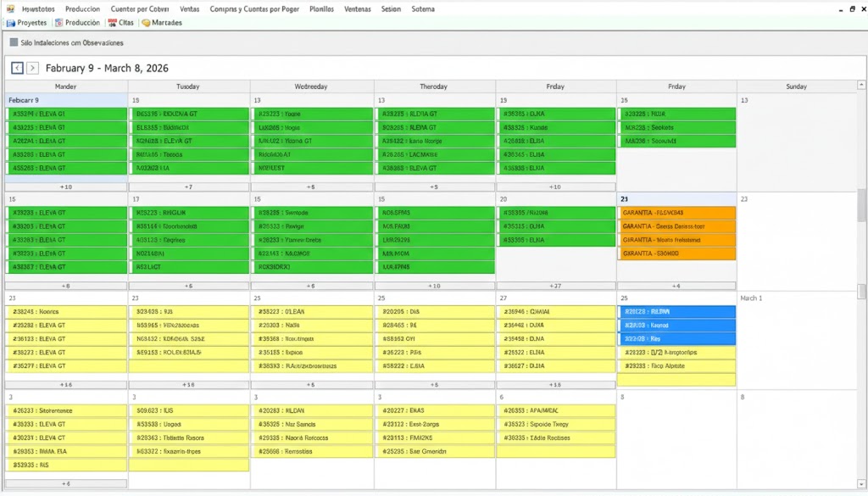The height and width of the screenshot is (496, 868).
Task: Select the yellow event #28363
Action: pyautogui.click(x=189, y=437)
